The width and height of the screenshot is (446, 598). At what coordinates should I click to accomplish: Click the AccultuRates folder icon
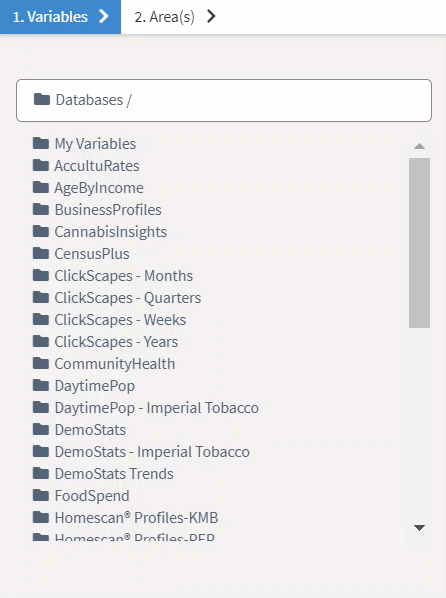point(40,166)
